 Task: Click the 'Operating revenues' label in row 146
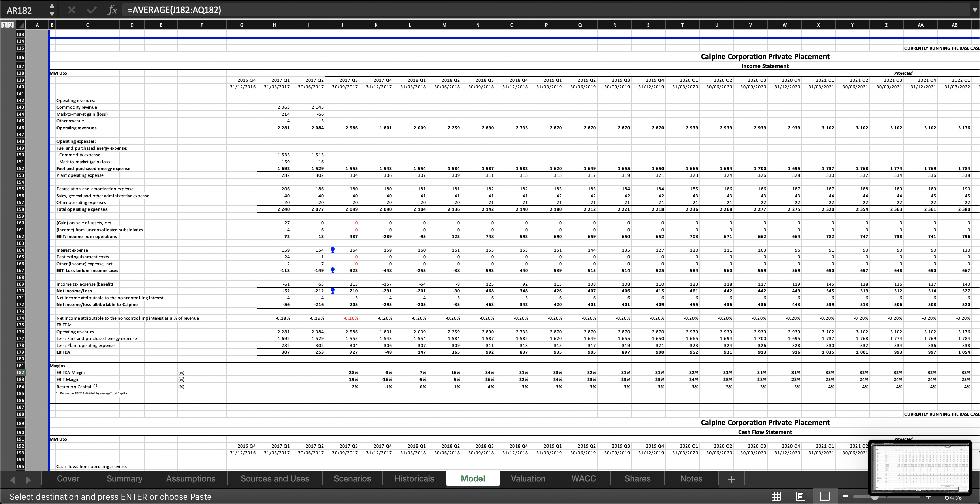[x=77, y=128]
